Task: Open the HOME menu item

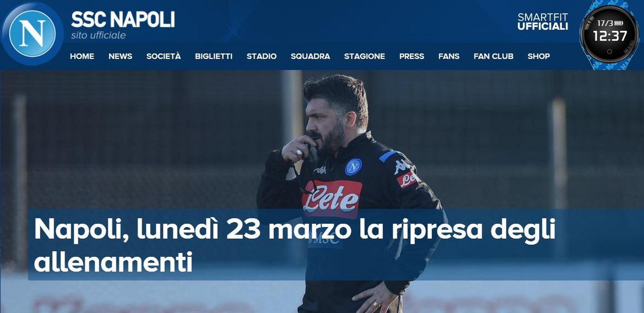Action: click(82, 56)
